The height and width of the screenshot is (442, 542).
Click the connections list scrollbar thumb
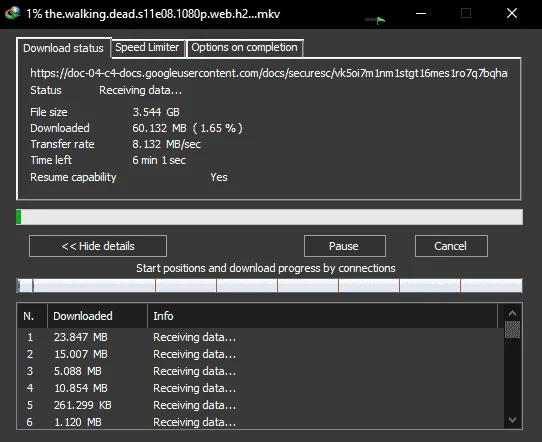512,329
